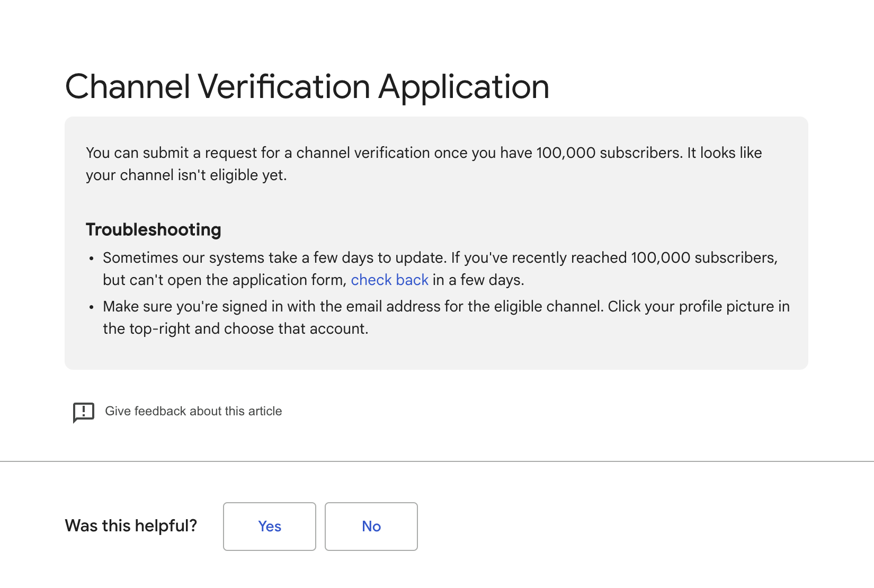Click the first troubleshooting bullet dot
The height and width of the screenshot is (588, 874).
coord(92,259)
